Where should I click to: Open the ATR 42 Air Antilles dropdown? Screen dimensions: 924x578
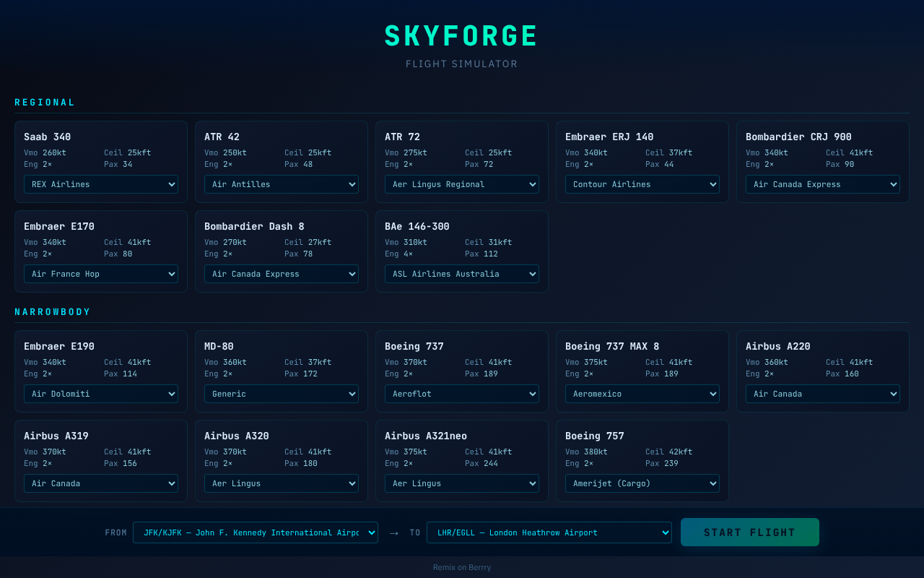[282, 184]
